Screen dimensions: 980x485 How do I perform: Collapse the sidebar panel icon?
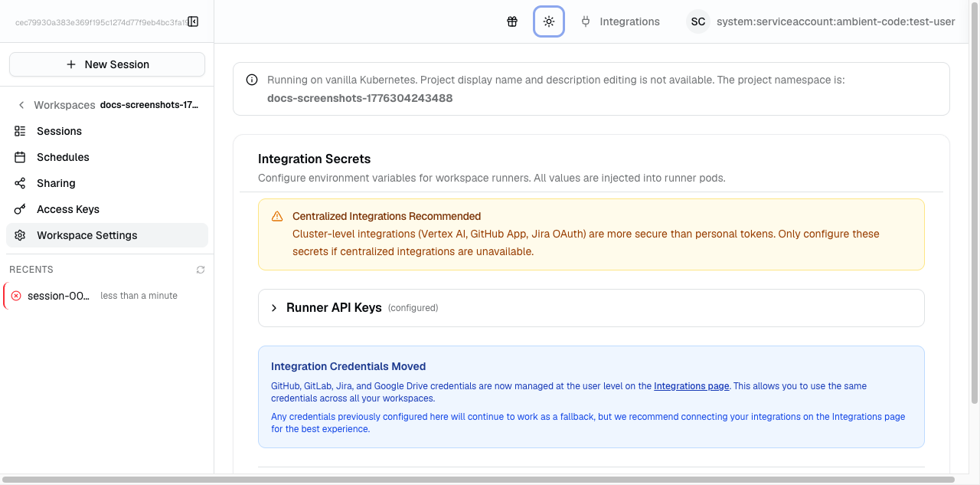point(193,21)
